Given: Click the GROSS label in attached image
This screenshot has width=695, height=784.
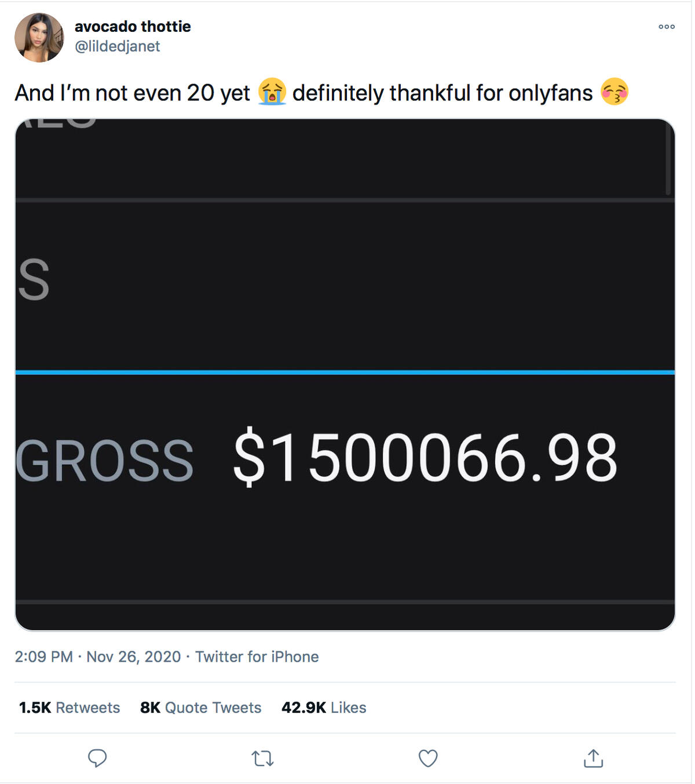Looking at the screenshot, I should pyautogui.click(x=105, y=461).
